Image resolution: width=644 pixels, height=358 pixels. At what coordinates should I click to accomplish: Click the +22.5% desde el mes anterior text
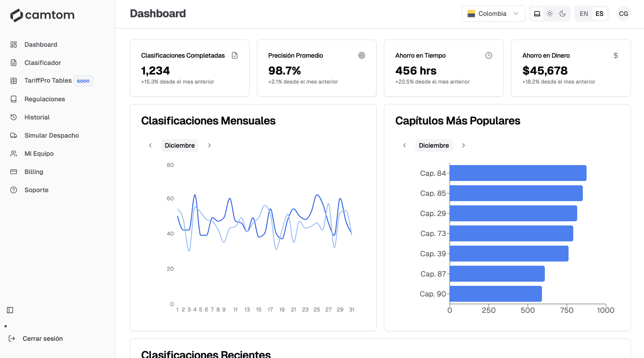(x=432, y=82)
